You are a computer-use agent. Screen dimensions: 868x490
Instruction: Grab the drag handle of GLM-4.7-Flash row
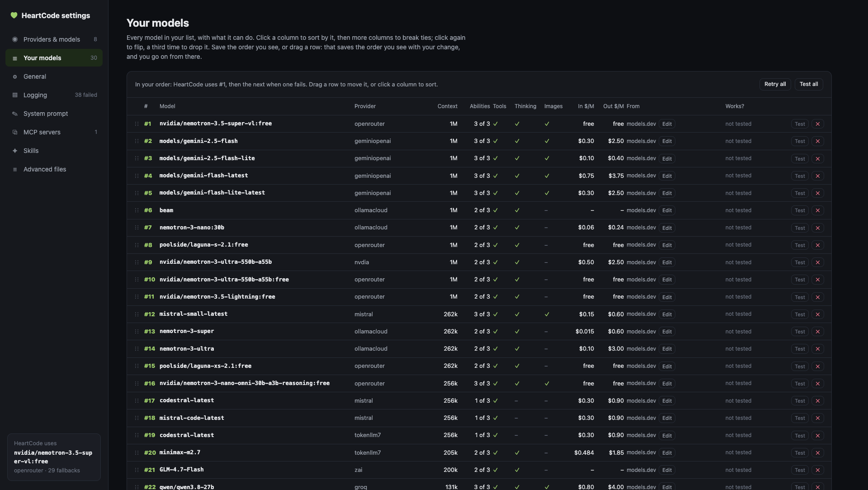pyautogui.click(x=137, y=470)
